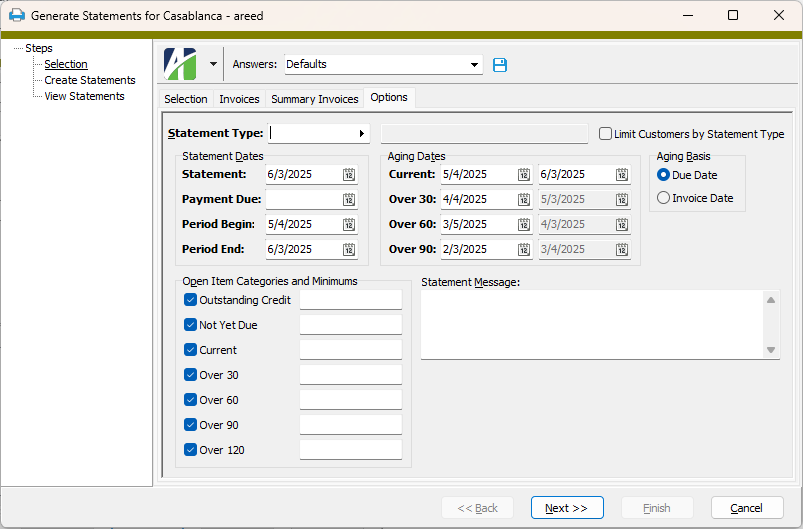This screenshot has width=803, height=529.
Task: Click the Cancel button
Action: coord(746,508)
